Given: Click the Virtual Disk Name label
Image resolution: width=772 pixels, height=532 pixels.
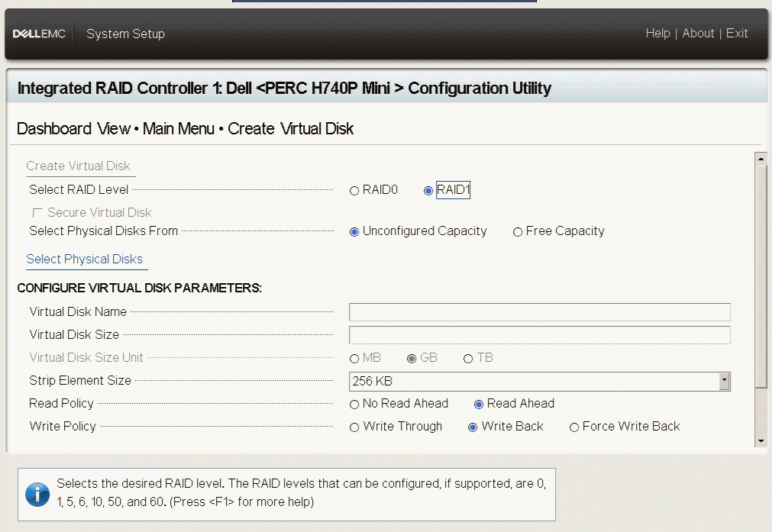Looking at the screenshot, I should (x=78, y=312).
